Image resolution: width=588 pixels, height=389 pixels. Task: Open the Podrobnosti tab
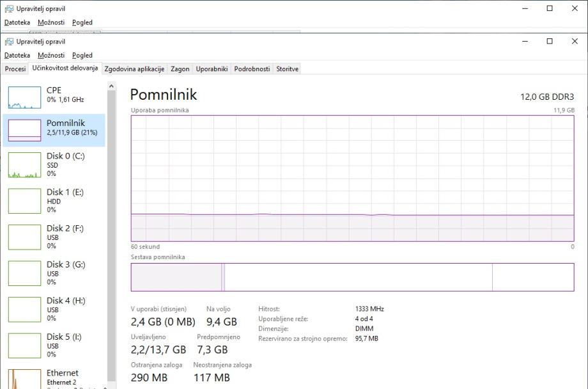click(x=252, y=69)
